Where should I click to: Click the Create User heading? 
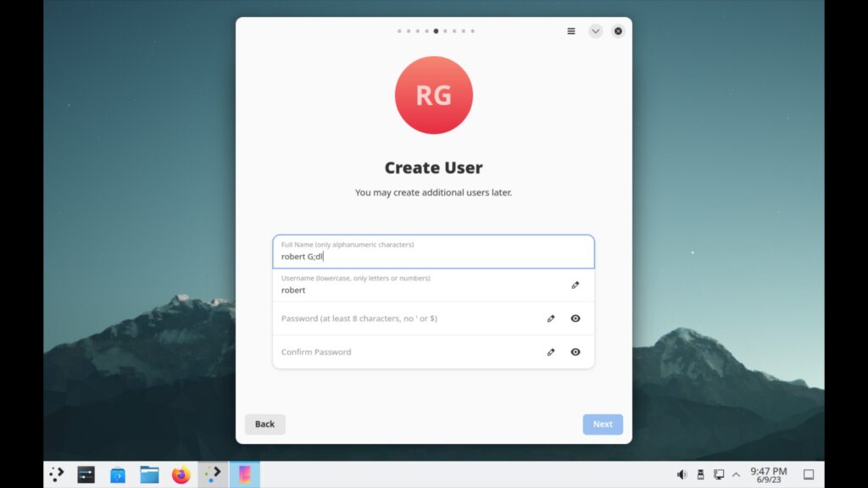(433, 167)
